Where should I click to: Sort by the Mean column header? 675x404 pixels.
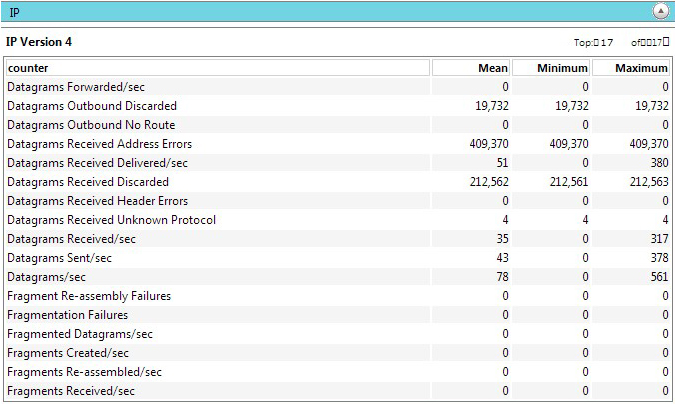pos(471,68)
